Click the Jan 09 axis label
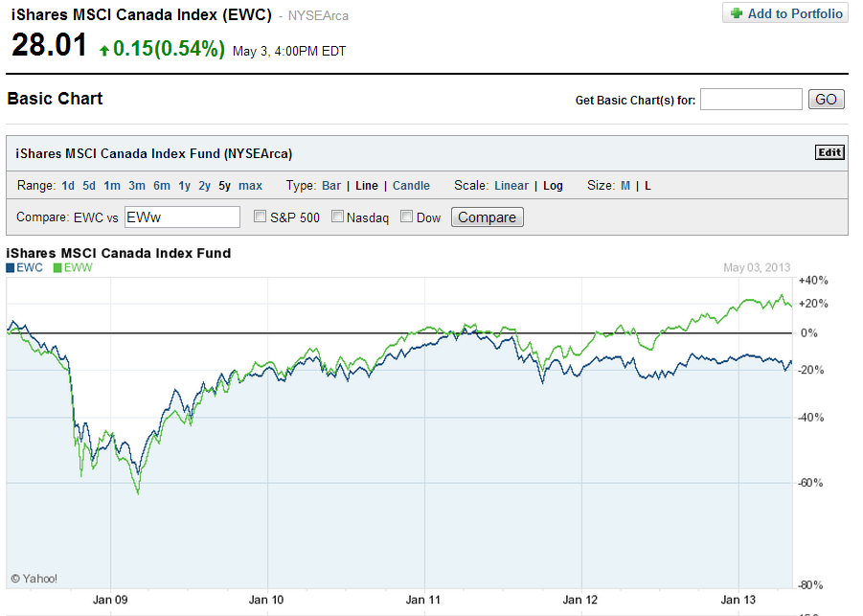The width and height of the screenshot is (863, 616). tap(110, 600)
